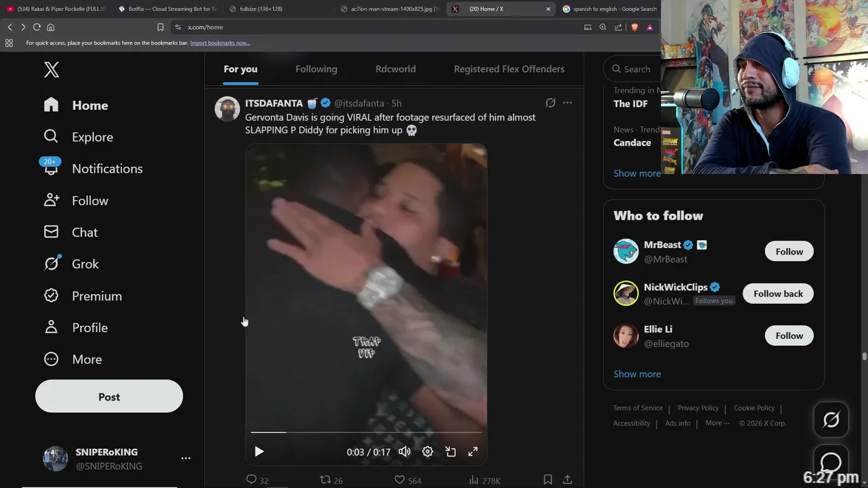The height and width of the screenshot is (488, 868).
Task: Expand the More menu in sidebar
Action: [x=73, y=359]
